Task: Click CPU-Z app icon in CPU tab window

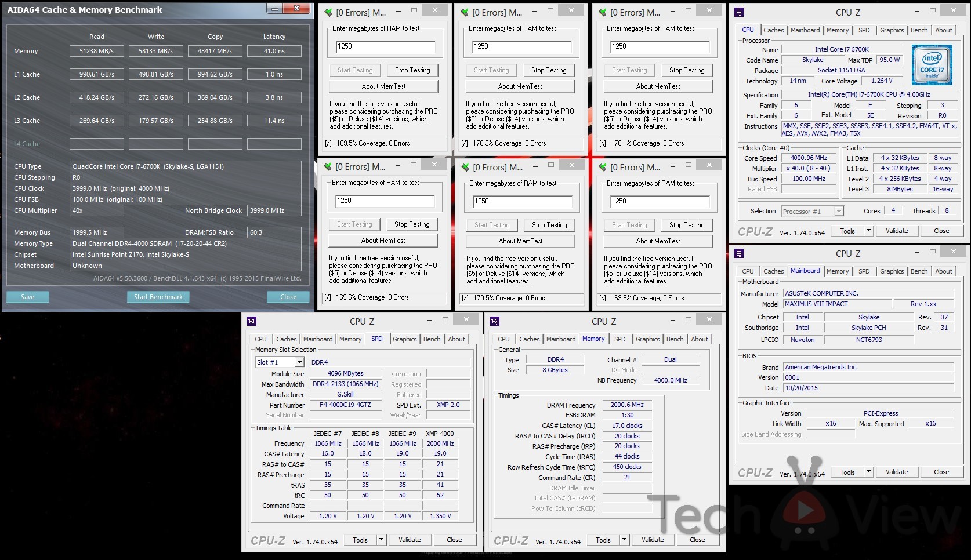Action: click(x=739, y=12)
